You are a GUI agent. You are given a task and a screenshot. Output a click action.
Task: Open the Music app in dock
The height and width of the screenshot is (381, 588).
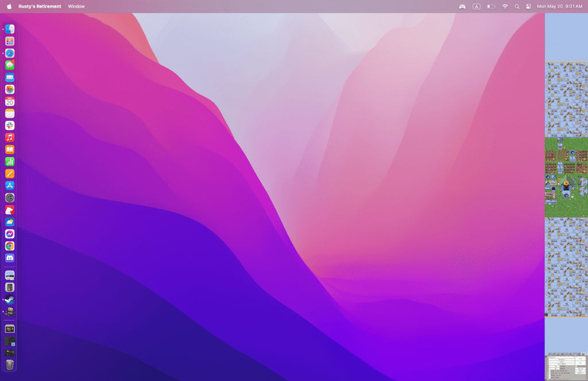pyautogui.click(x=10, y=137)
